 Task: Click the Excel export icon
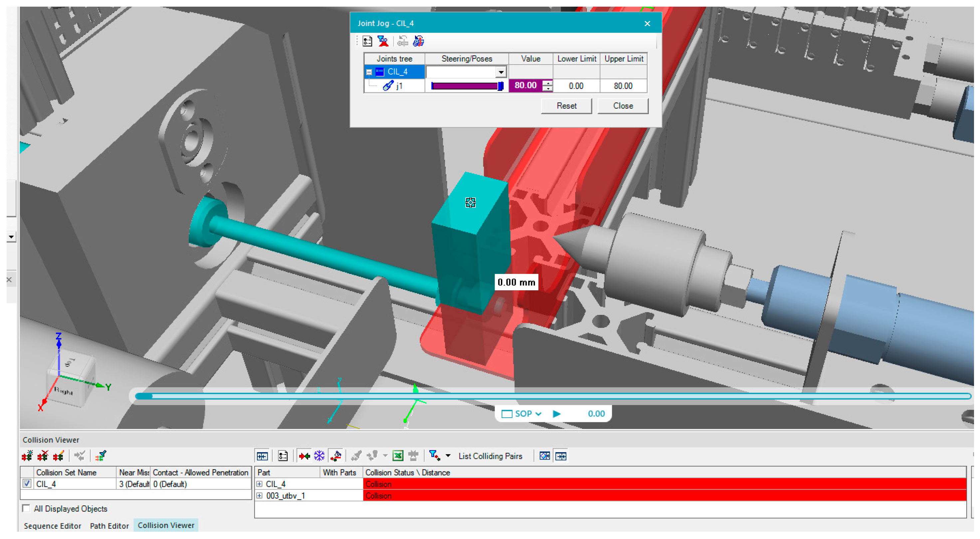(398, 456)
